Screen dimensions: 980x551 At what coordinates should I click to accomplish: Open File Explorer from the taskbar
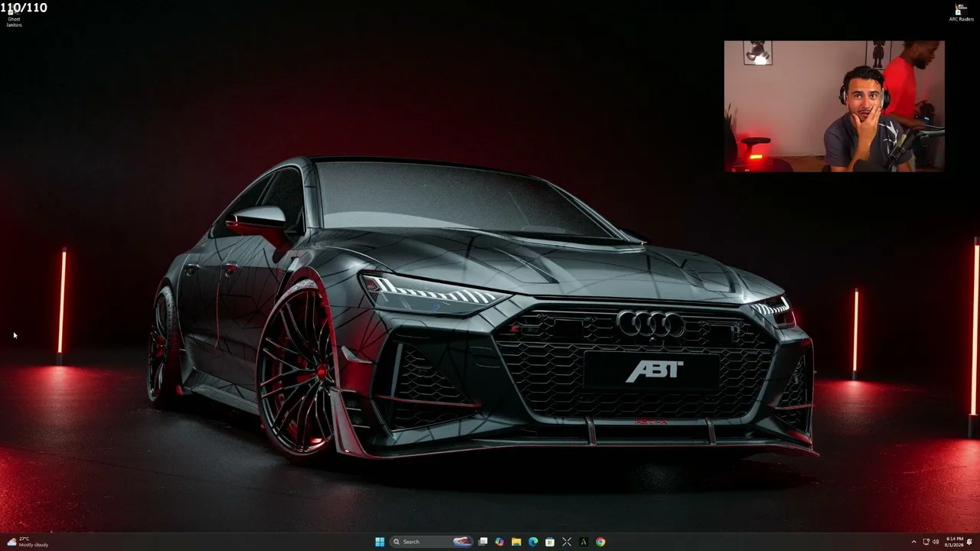[x=516, y=542]
